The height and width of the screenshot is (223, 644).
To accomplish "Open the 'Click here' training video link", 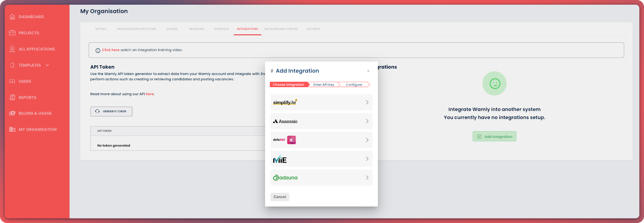I will coord(110,50).
